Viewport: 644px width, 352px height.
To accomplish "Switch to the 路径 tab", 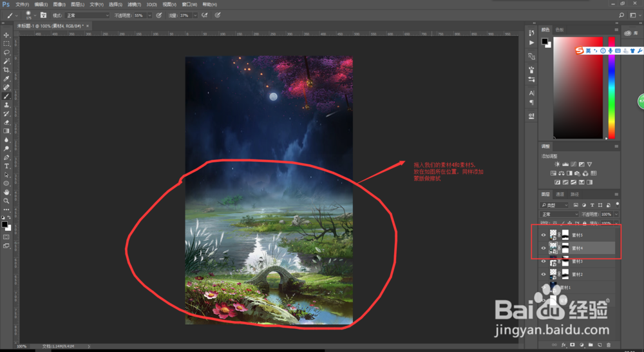I will tap(574, 194).
